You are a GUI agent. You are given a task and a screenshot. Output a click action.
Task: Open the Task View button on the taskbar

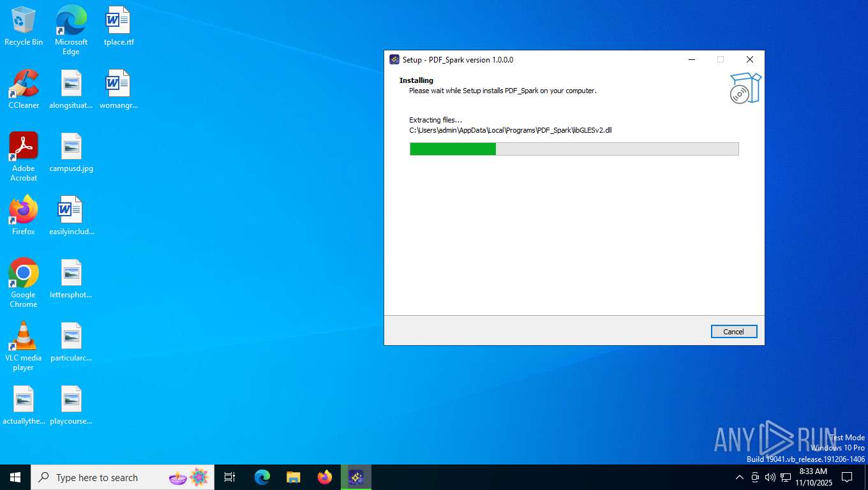pyautogui.click(x=230, y=477)
